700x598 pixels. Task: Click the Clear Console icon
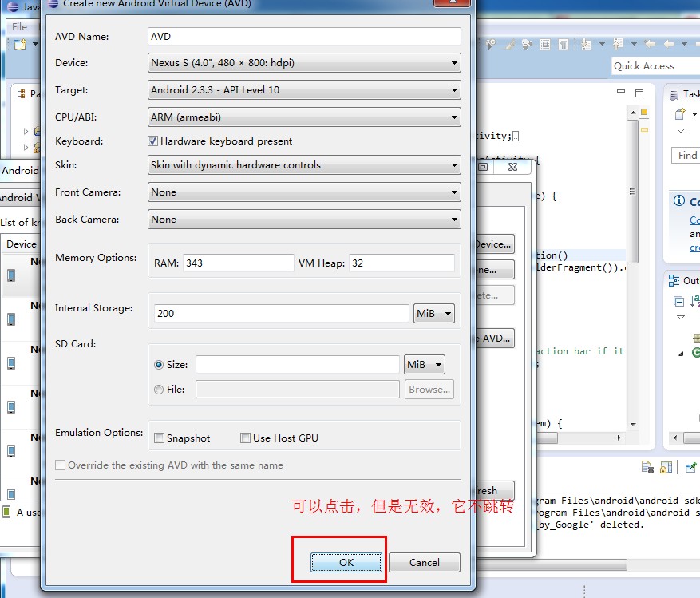click(648, 467)
